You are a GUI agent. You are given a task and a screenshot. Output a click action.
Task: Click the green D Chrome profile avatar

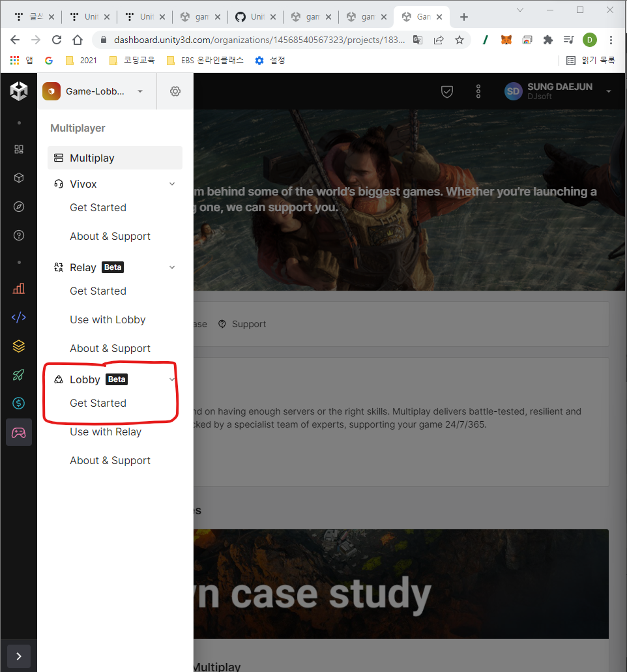590,40
